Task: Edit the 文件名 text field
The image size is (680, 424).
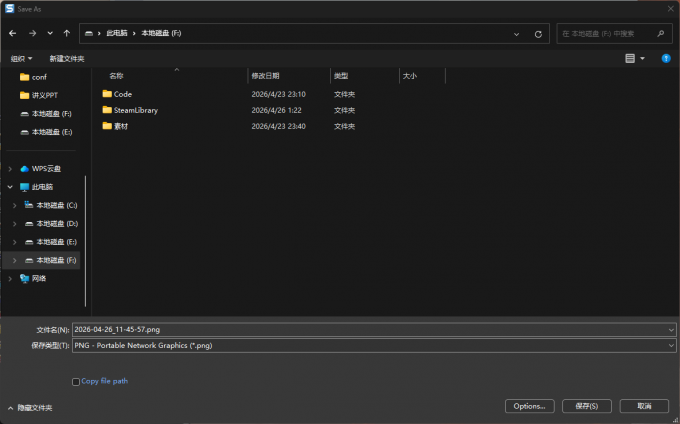Action: click(x=369, y=329)
